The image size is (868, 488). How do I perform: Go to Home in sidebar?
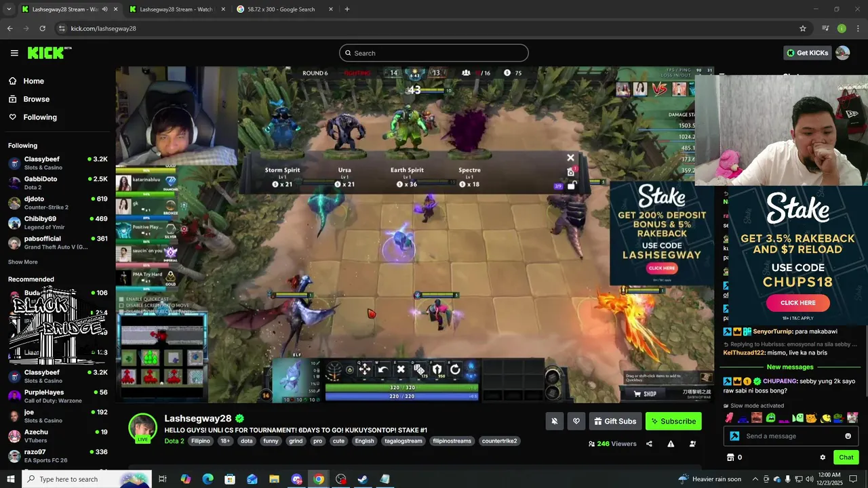(x=33, y=81)
